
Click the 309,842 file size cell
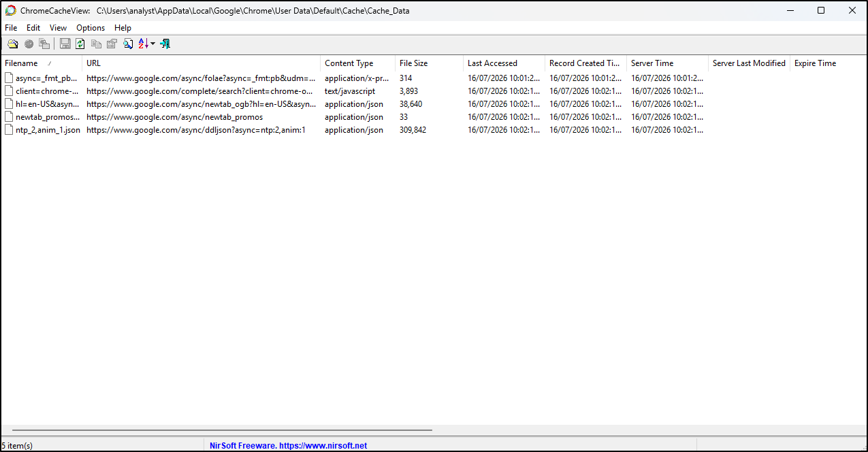click(413, 130)
